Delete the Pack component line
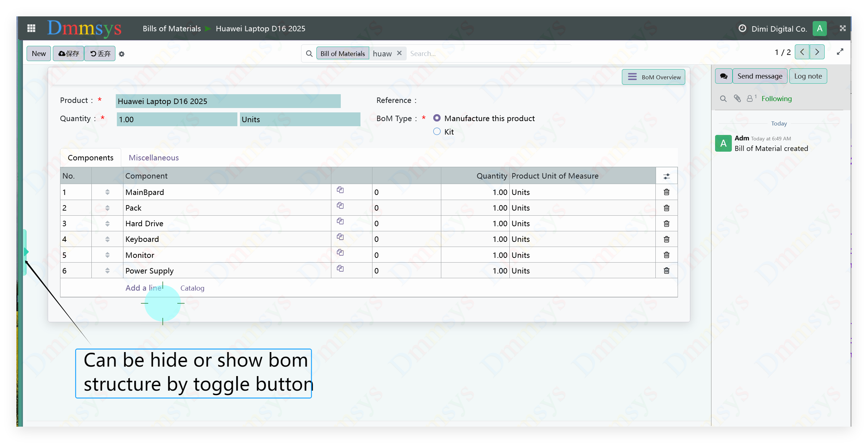 click(666, 208)
